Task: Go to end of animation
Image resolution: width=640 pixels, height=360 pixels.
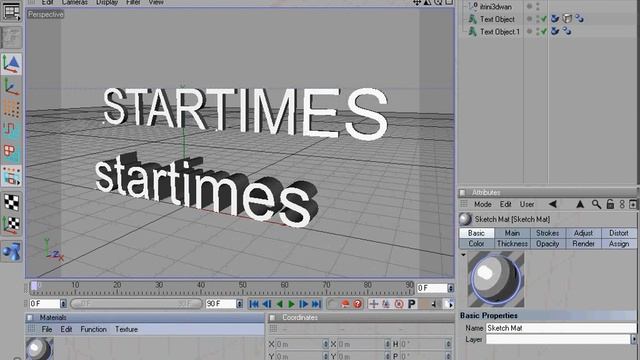Action: point(316,304)
